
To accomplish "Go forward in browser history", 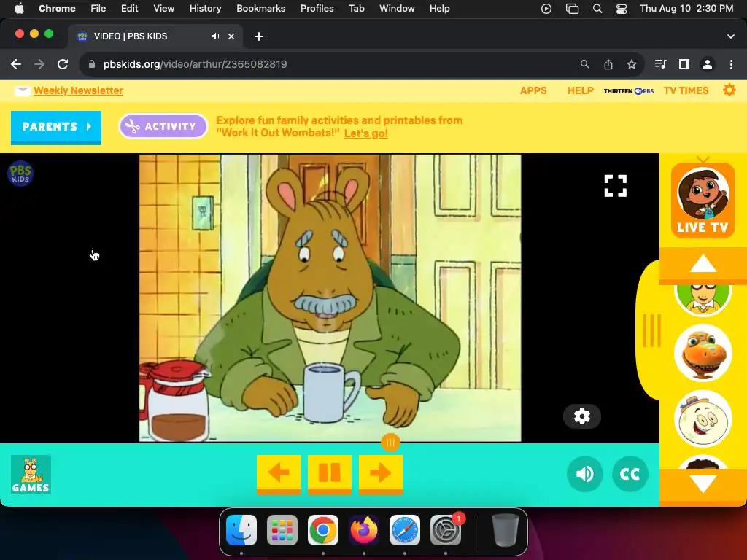I will 39,64.
